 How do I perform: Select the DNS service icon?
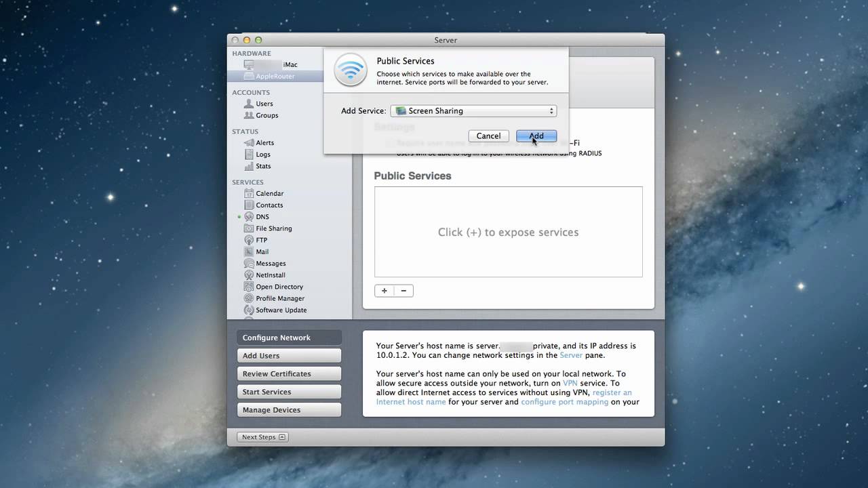tap(249, 217)
